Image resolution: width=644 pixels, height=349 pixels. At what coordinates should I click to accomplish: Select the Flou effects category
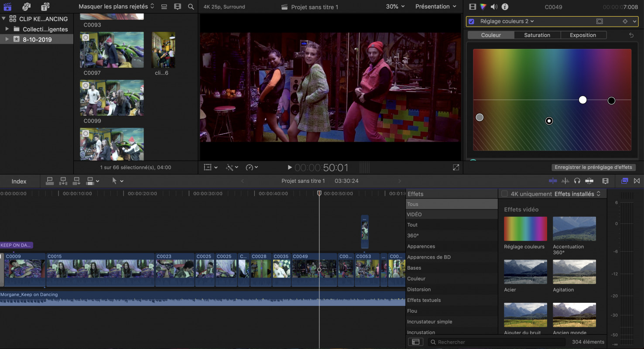pyautogui.click(x=452, y=311)
